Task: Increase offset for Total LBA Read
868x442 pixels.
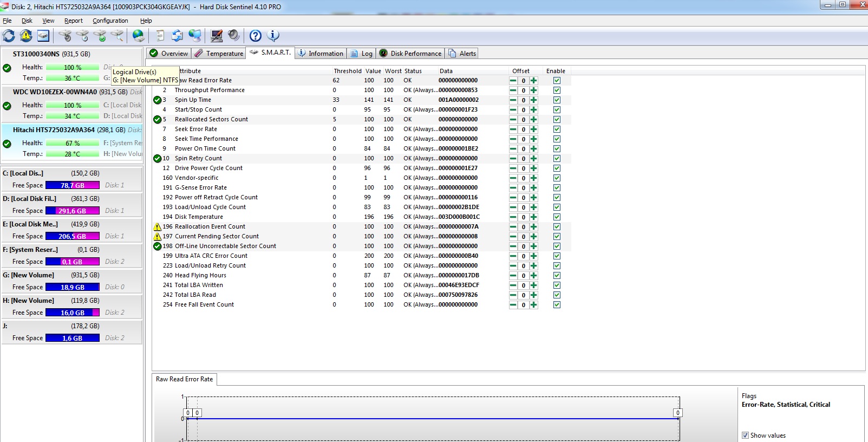Action: (534, 295)
